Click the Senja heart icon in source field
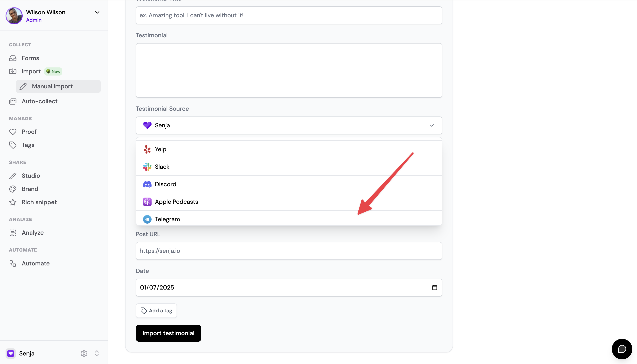Image resolution: width=637 pixels, height=364 pixels. pos(147,125)
